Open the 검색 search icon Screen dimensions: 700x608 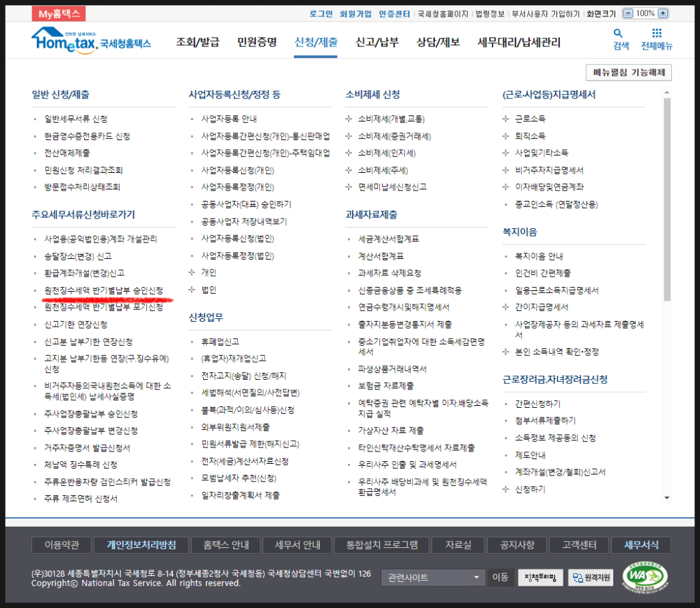click(620, 39)
